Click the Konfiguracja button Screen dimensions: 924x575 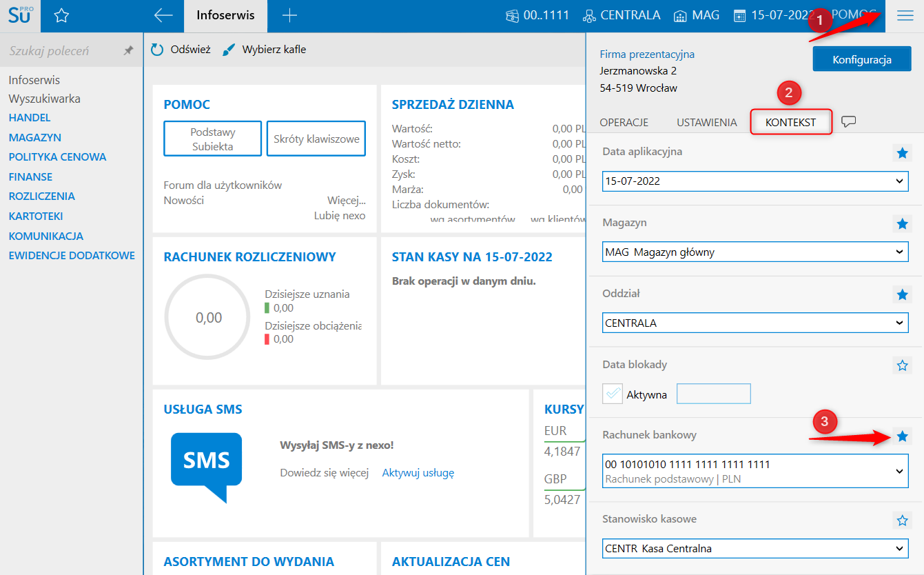point(862,59)
